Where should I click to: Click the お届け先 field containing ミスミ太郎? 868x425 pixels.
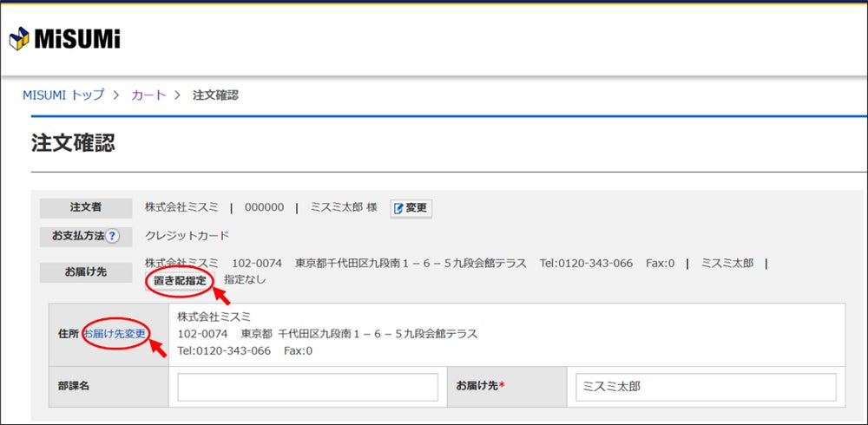(706, 387)
